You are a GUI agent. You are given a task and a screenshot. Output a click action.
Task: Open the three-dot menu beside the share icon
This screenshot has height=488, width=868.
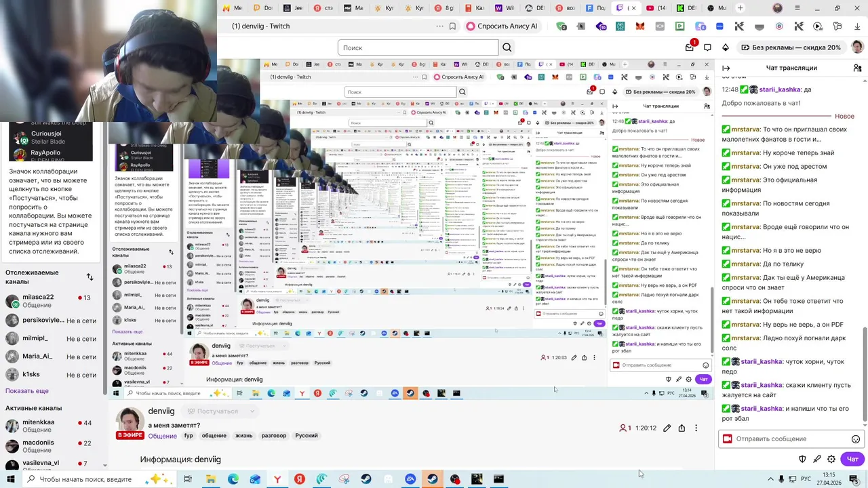pyautogui.click(x=696, y=428)
